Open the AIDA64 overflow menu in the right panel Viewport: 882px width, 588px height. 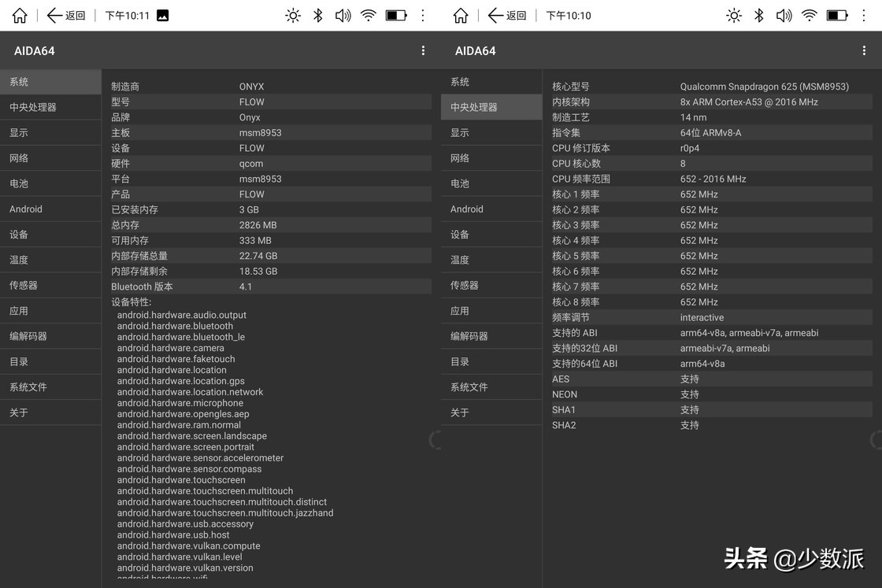(864, 50)
